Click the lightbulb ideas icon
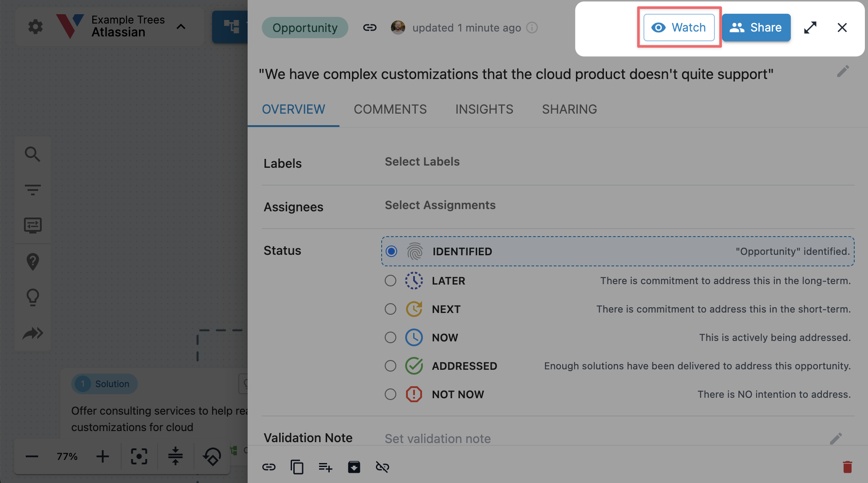Image resolution: width=868 pixels, height=483 pixels. [x=33, y=297]
